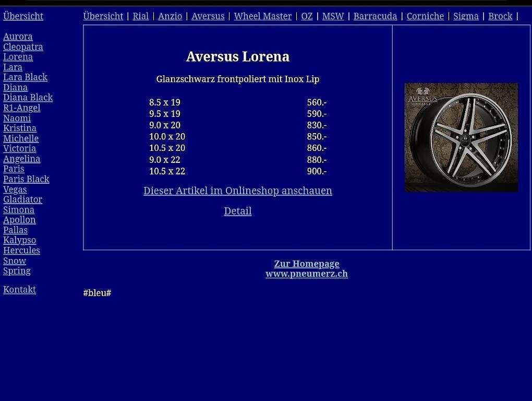Open the MSW brand page
The image size is (532, 401).
[x=333, y=16]
